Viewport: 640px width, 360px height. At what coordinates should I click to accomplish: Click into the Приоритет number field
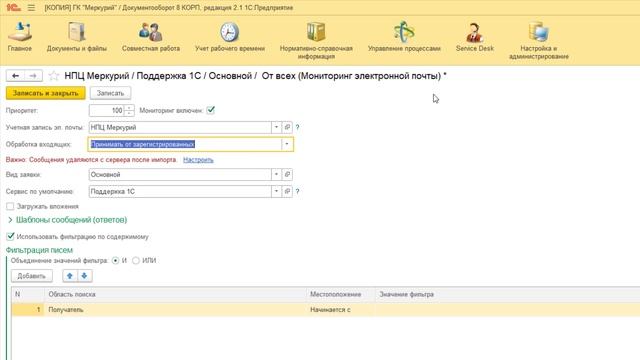coord(107,110)
